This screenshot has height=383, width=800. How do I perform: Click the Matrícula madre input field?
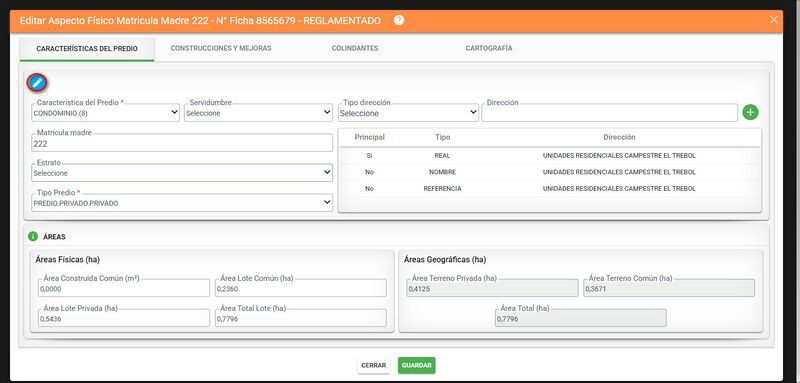pos(182,143)
